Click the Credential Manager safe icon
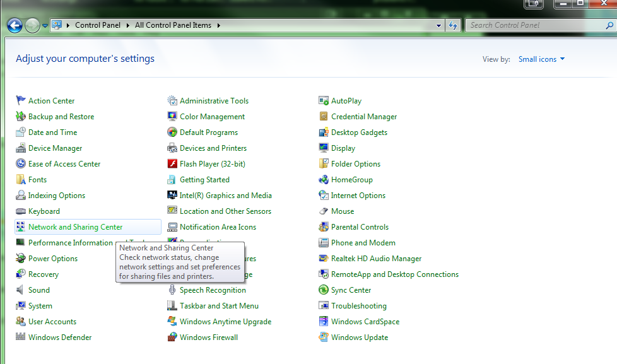Screen dimensions: 617x364 pos(324,116)
